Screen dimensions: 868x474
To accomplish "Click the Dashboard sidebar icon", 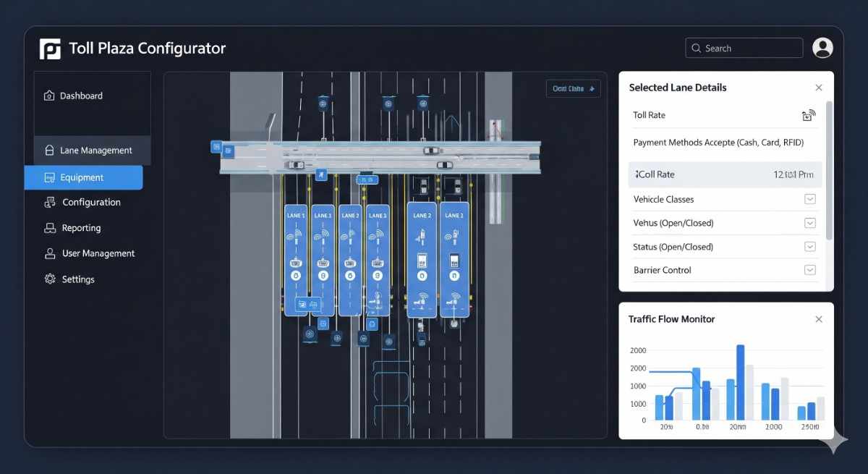I will [x=49, y=96].
